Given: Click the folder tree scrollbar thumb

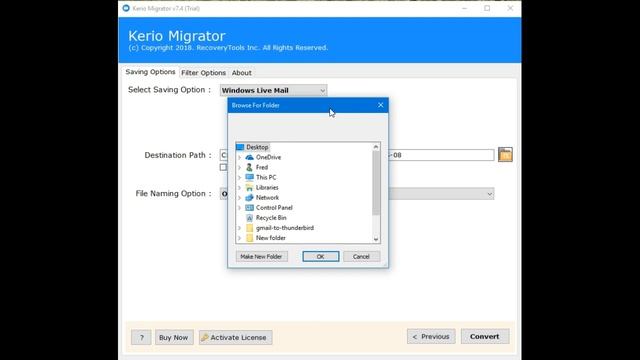Looking at the screenshot, I should [376, 183].
